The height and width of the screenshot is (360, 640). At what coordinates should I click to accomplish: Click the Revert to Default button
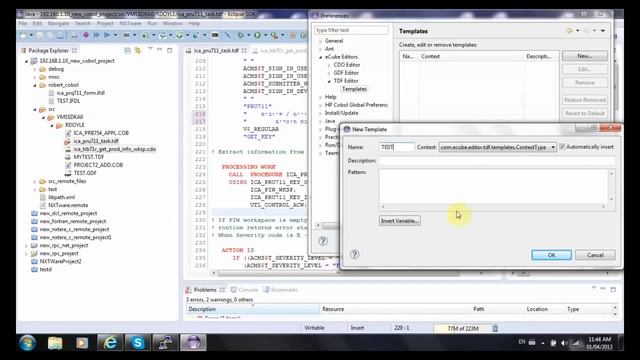[x=584, y=113]
